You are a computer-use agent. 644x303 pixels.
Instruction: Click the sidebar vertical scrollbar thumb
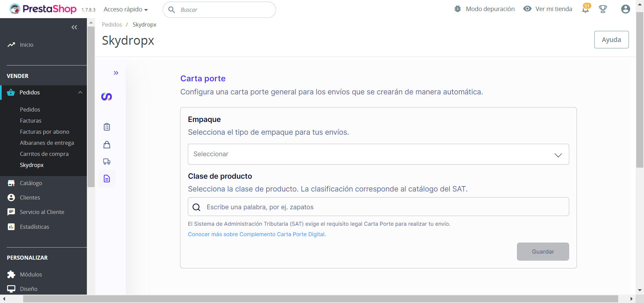point(91,107)
